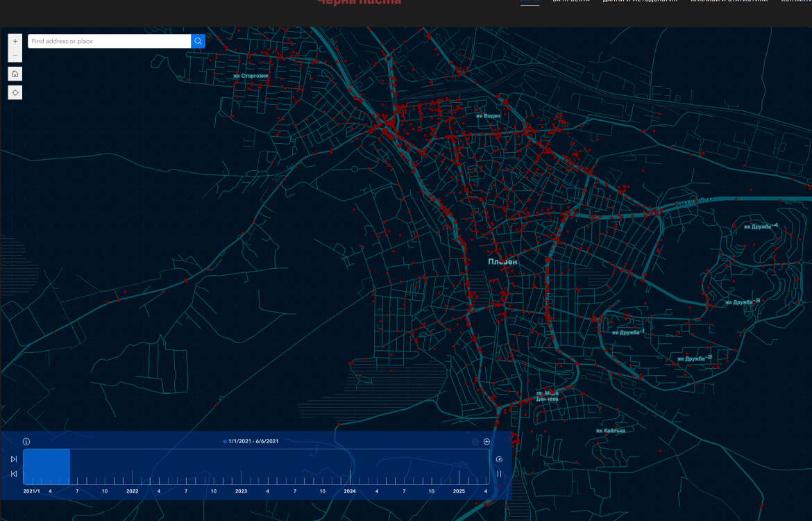Open the time slider info icon
The height and width of the screenshot is (521, 812).
(26, 442)
